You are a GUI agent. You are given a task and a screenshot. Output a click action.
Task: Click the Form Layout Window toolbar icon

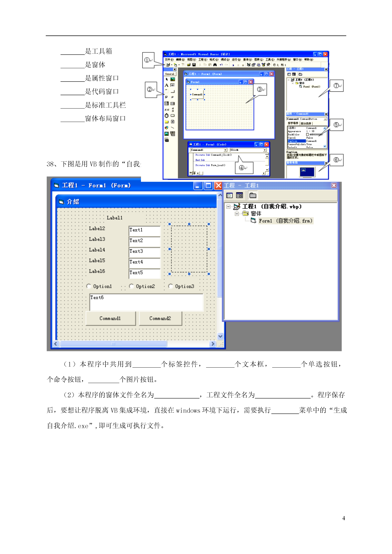click(258, 65)
